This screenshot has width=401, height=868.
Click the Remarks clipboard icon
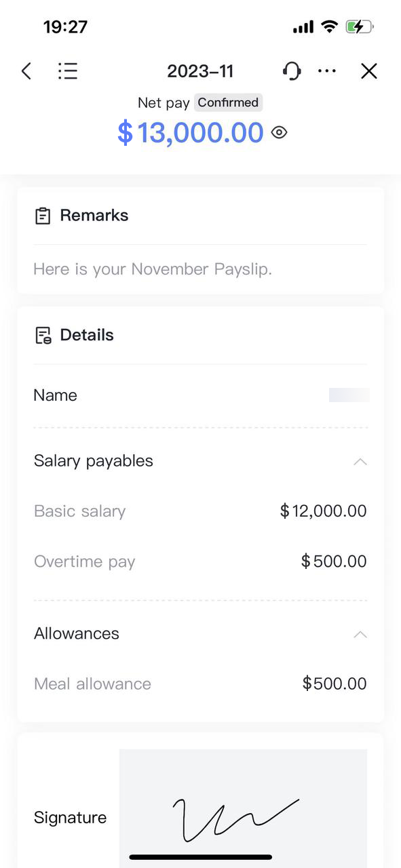pyautogui.click(x=42, y=215)
